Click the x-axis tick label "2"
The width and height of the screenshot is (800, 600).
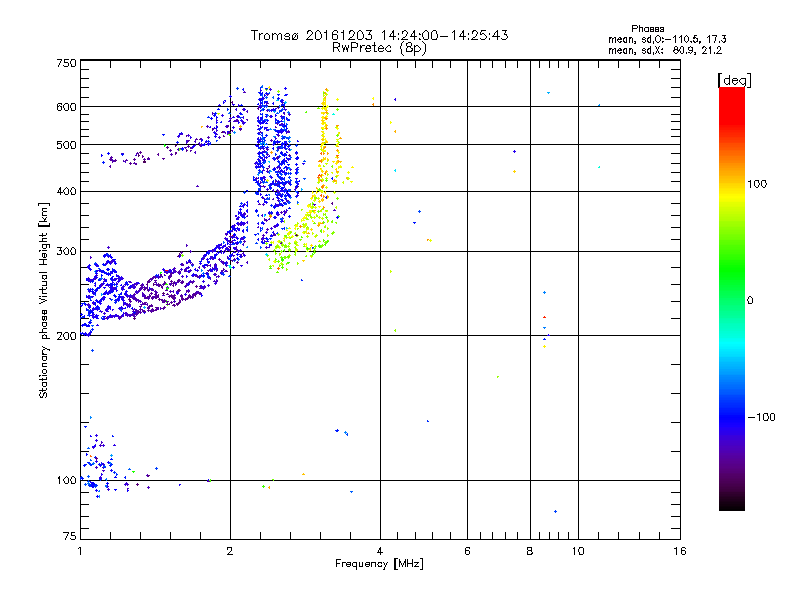pyautogui.click(x=230, y=551)
